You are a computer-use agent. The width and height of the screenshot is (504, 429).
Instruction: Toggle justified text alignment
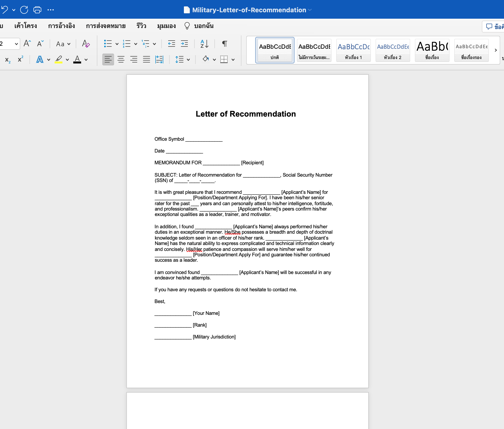click(x=146, y=60)
